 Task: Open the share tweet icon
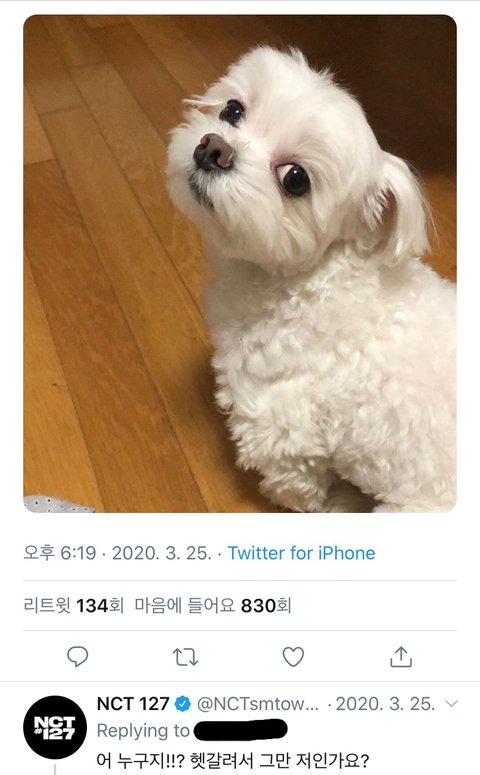(x=401, y=657)
